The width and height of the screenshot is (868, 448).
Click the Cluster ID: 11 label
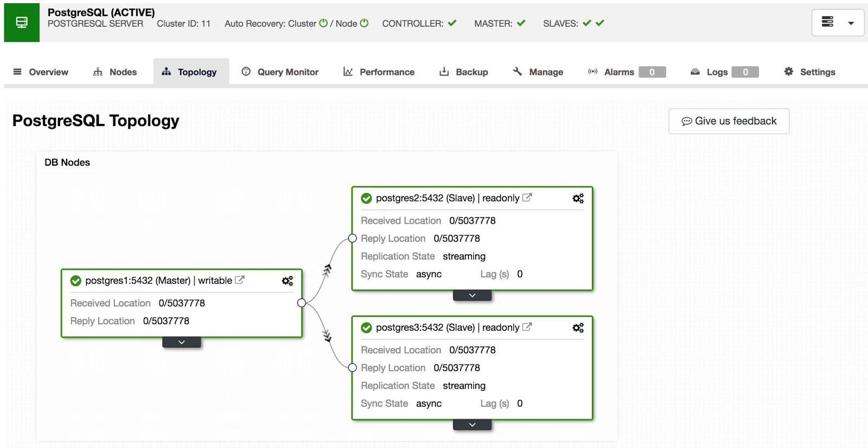coord(184,23)
